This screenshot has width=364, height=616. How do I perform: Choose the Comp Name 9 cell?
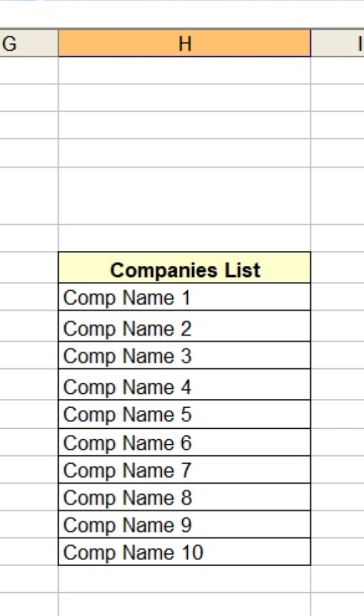point(184,524)
